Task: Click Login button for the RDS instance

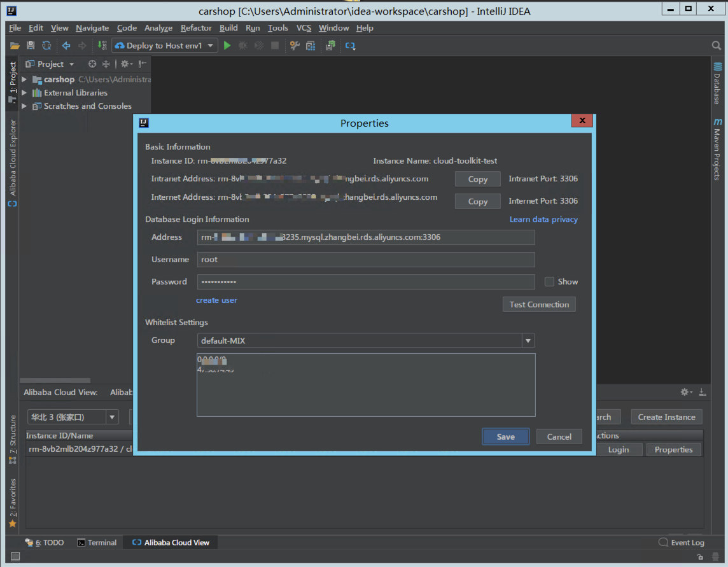Action: click(x=619, y=449)
